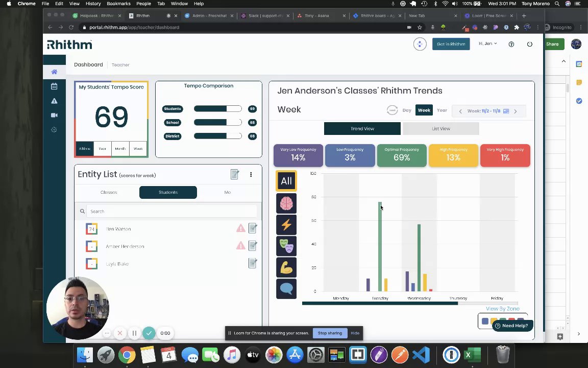Click the Loom finish recording checkmark
This screenshot has width=588, height=368.
tap(149, 333)
